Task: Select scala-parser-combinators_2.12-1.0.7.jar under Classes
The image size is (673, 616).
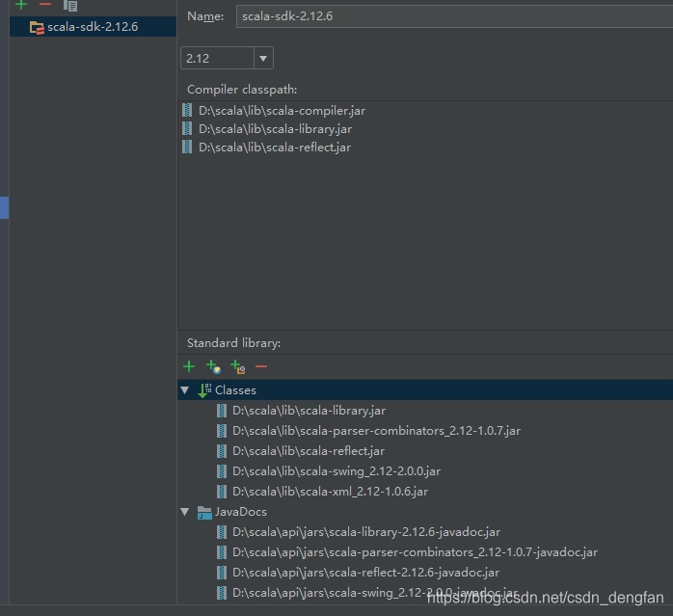Action: click(376, 431)
